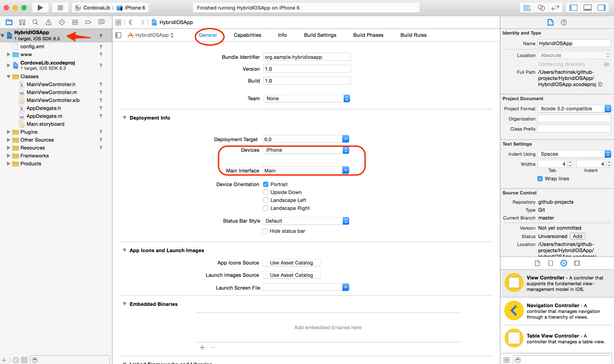Add a new file with plus icon

pyautogui.click(x=4, y=360)
